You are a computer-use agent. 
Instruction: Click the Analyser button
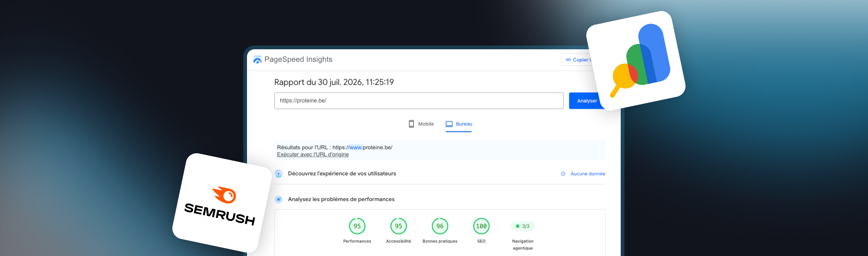587,100
